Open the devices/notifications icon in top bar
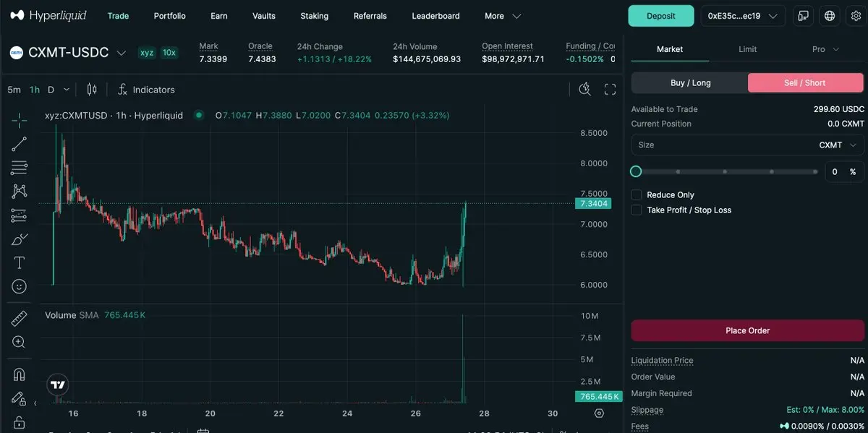Screen dimensions: 868x433 click(803, 16)
